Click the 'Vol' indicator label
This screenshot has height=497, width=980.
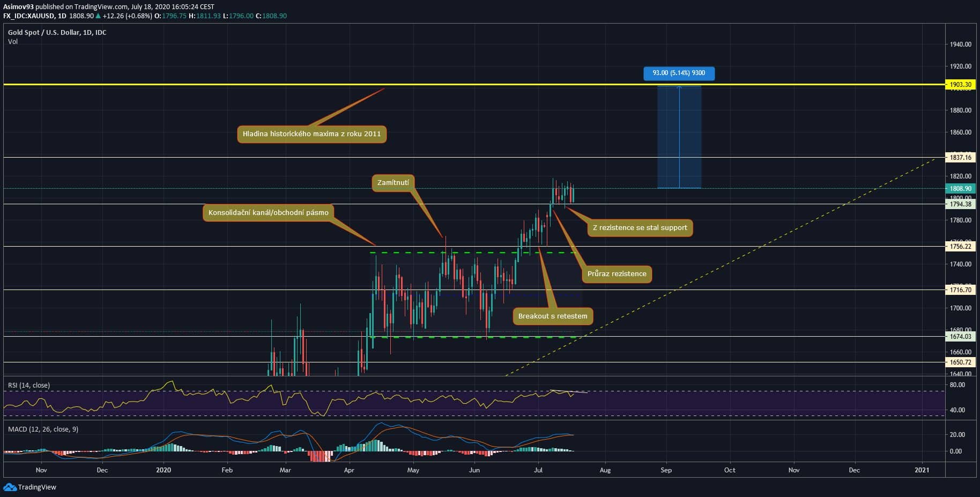click(13, 42)
